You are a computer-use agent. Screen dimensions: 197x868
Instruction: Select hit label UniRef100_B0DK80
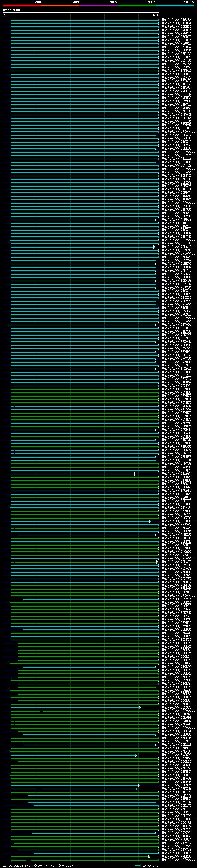click(x=177, y=406)
